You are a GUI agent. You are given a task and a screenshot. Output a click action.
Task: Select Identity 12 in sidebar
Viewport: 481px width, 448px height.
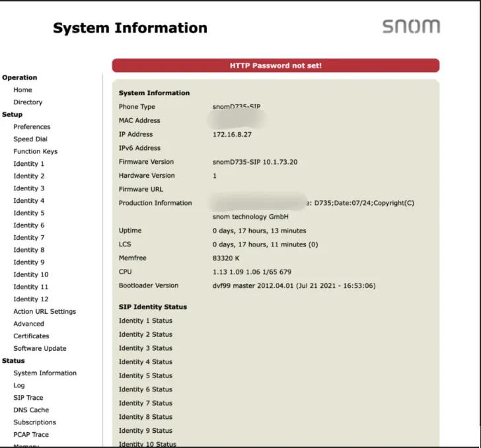[x=31, y=299]
